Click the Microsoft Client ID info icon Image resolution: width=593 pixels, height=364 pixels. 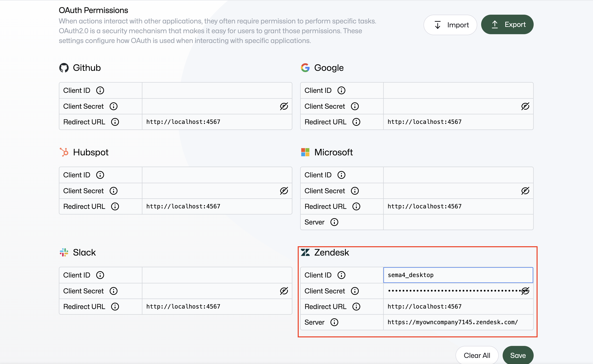(341, 175)
